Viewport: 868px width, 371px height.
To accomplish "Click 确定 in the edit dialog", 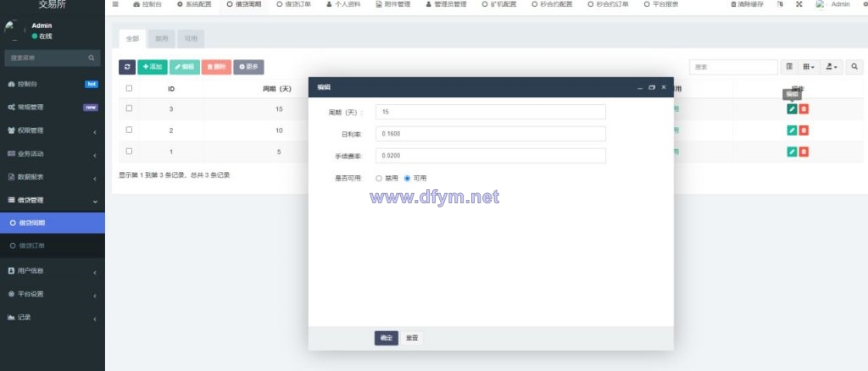I will [x=387, y=338].
